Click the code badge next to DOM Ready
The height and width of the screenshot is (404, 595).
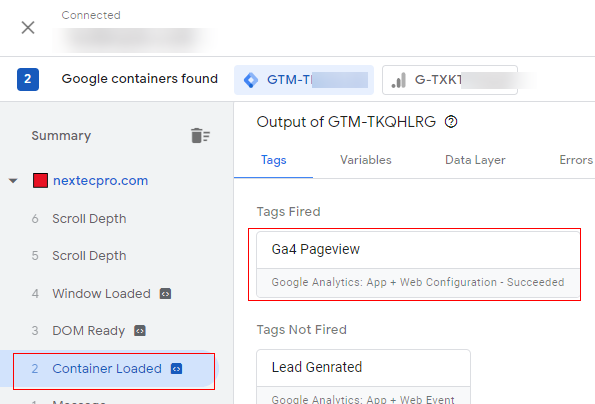tap(140, 331)
